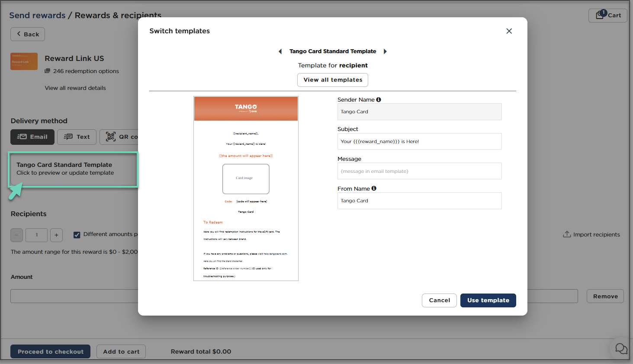Click Sender Name info icon
Image resolution: width=633 pixels, height=364 pixels.
pos(379,100)
